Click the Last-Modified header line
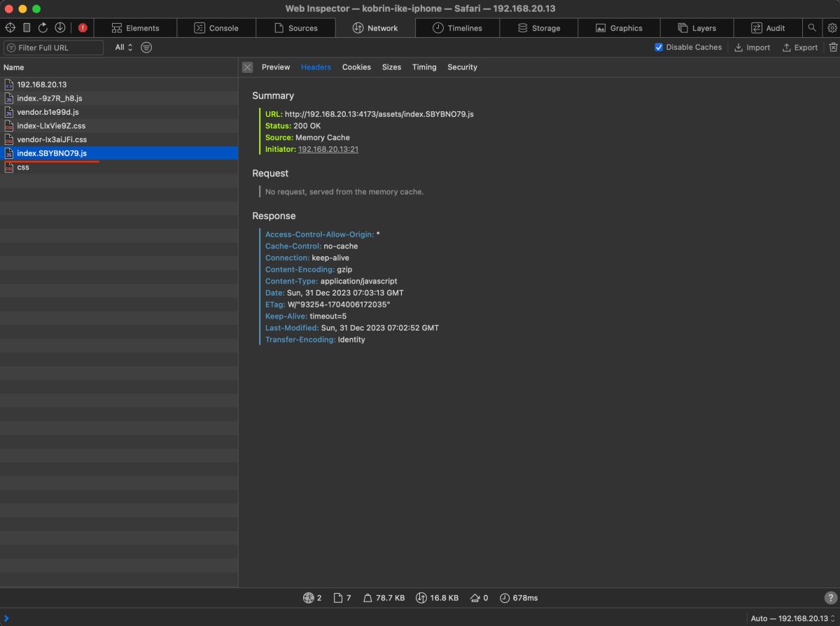 click(x=352, y=328)
